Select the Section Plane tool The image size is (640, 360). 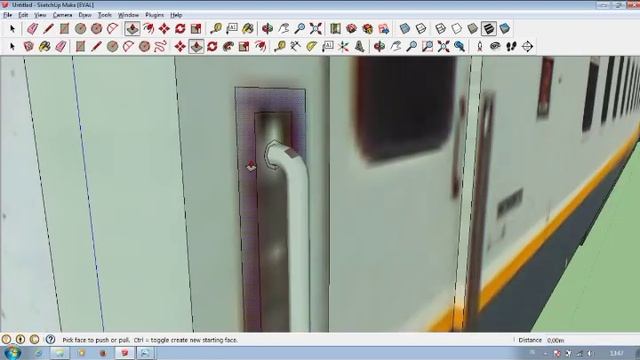[527, 46]
